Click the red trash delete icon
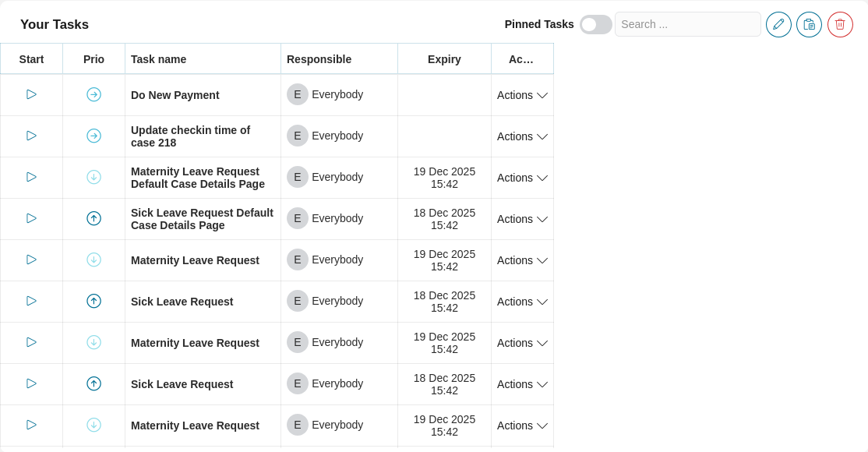The image size is (868, 452). coord(840,24)
